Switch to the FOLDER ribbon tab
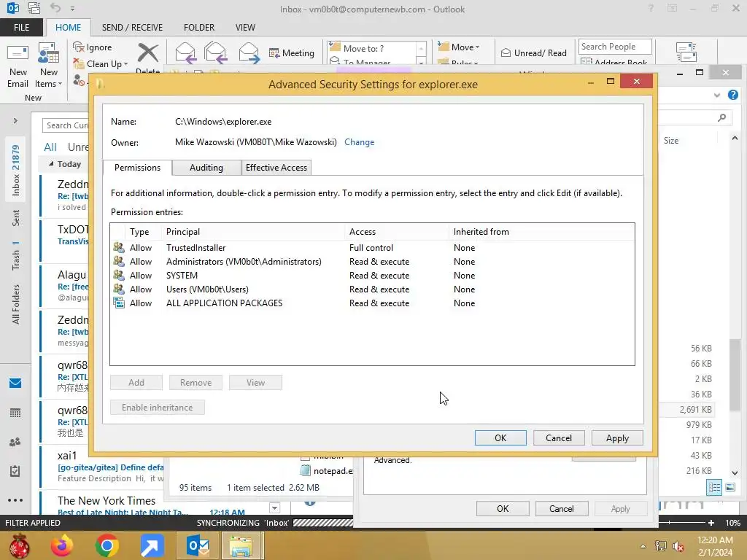The height and width of the screenshot is (560, 747). [199, 27]
